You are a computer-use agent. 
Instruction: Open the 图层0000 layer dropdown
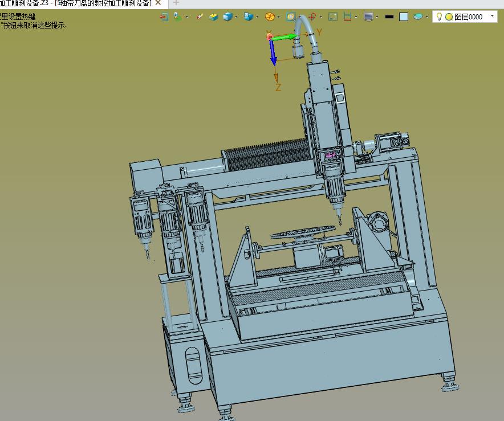pos(492,16)
